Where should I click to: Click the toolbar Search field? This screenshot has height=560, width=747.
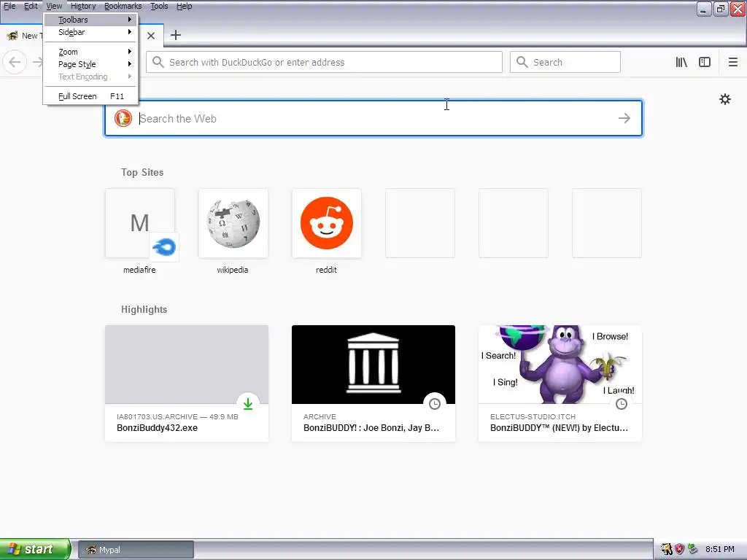tap(565, 62)
